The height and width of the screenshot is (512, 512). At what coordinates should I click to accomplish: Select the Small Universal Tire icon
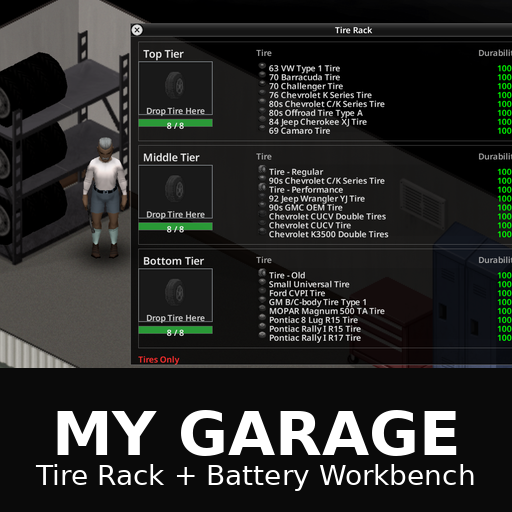click(x=262, y=282)
